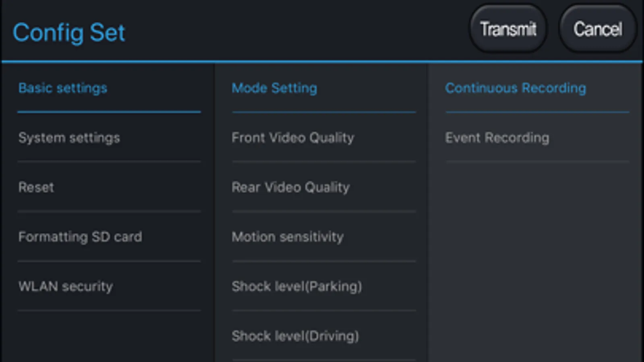644x362 pixels.
Task: Open WLAN security settings
Action: pos(66,286)
